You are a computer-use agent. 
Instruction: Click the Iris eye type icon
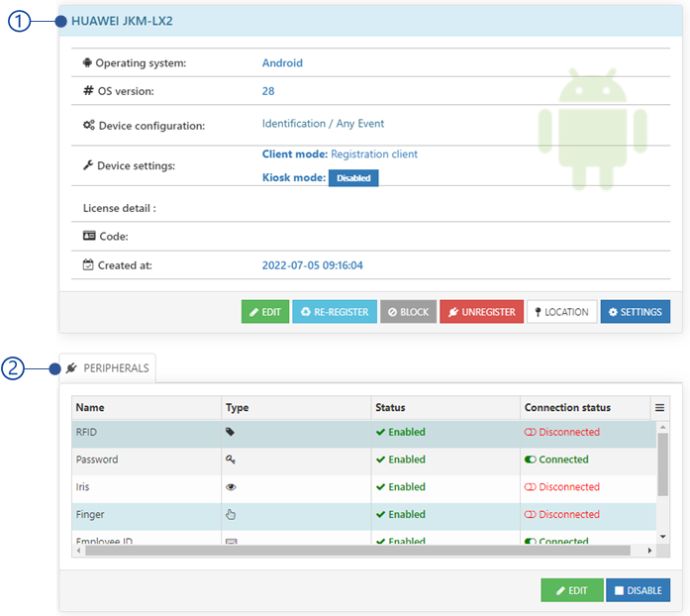[231, 487]
